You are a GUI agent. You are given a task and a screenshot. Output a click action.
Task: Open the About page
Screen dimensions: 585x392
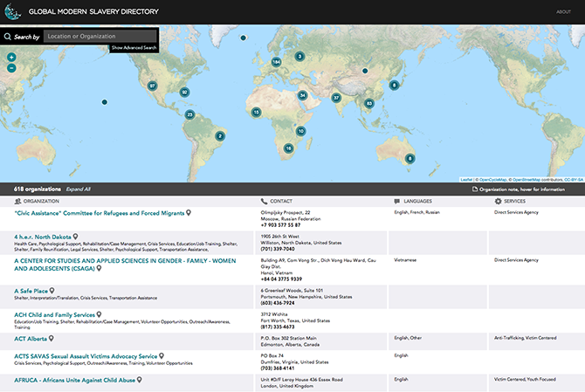563,11
